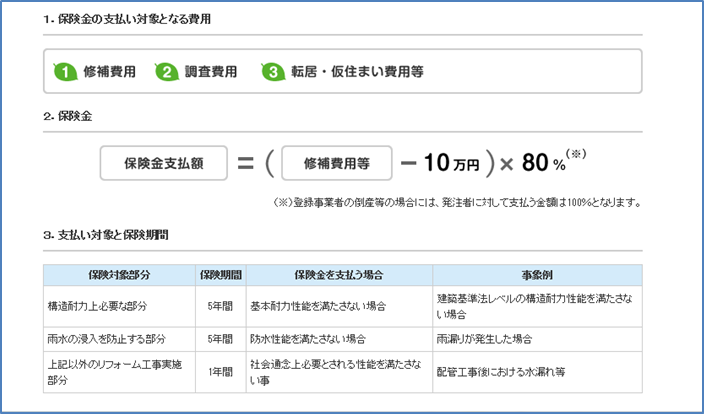This screenshot has height=414, width=704.
Task: Click the 事象例 column header
Action: [x=536, y=274]
